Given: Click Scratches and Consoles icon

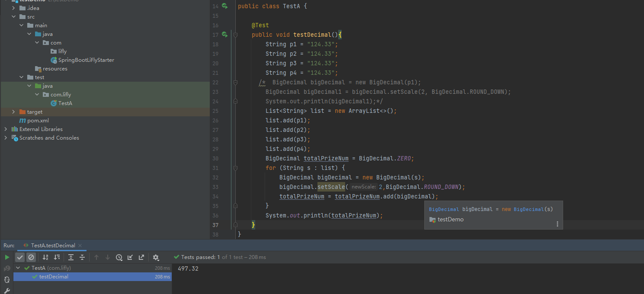Looking at the screenshot, I should [x=15, y=138].
